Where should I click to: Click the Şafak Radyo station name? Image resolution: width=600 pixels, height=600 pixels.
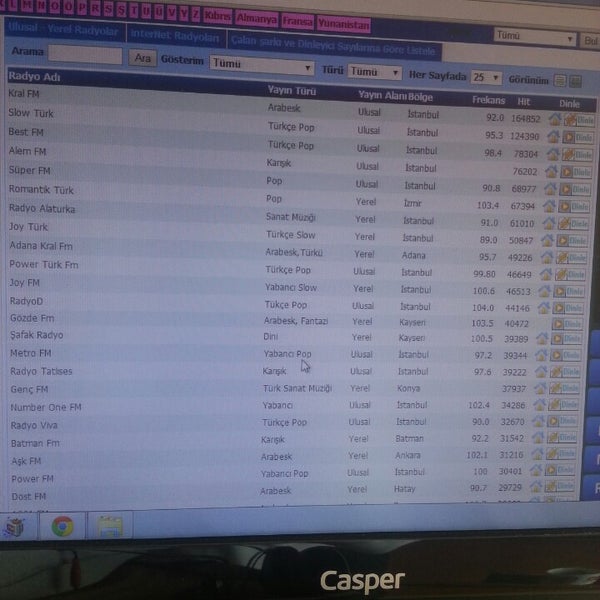click(x=37, y=335)
